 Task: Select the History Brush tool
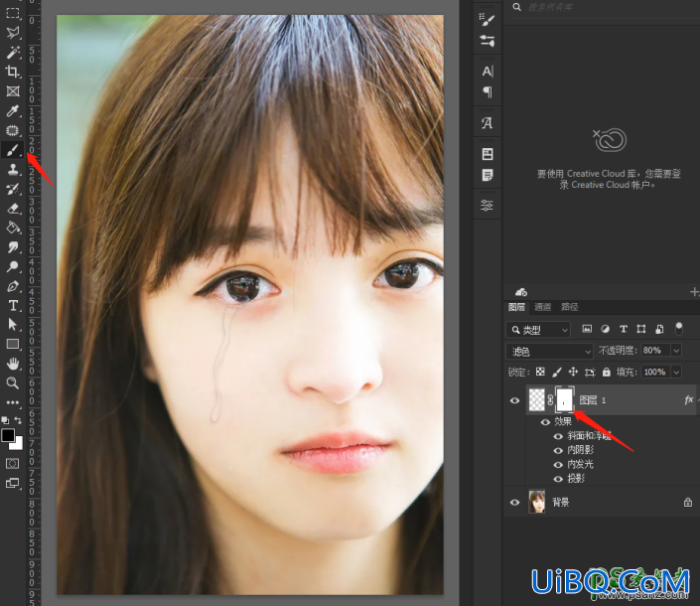point(13,190)
